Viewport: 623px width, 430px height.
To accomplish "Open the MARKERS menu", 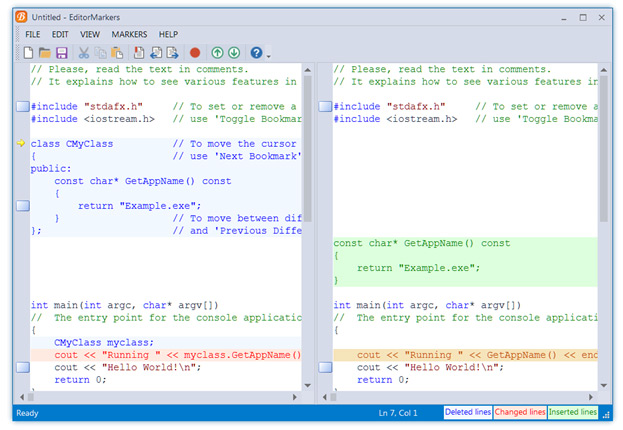I will (x=129, y=34).
